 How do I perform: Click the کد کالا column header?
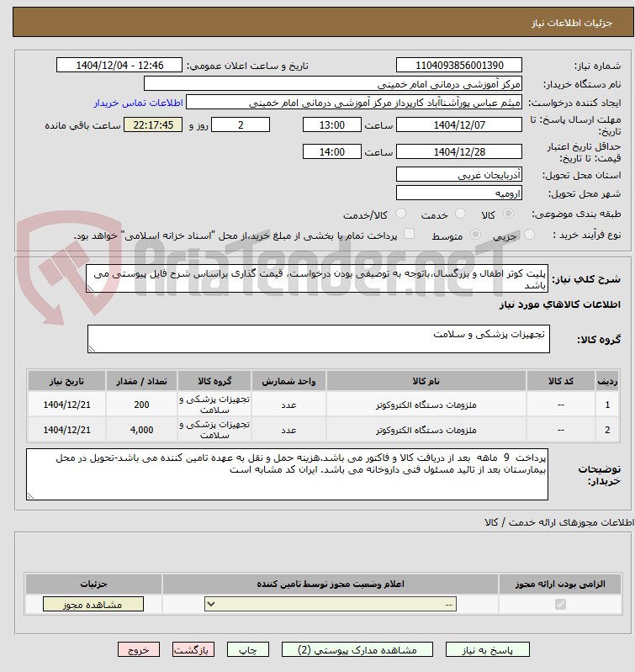click(x=561, y=381)
